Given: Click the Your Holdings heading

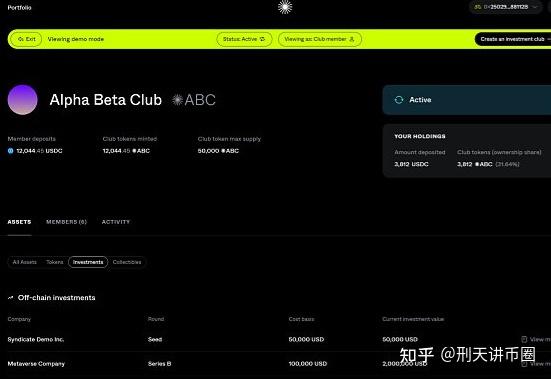Looking at the screenshot, I should (x=420, y=136).
